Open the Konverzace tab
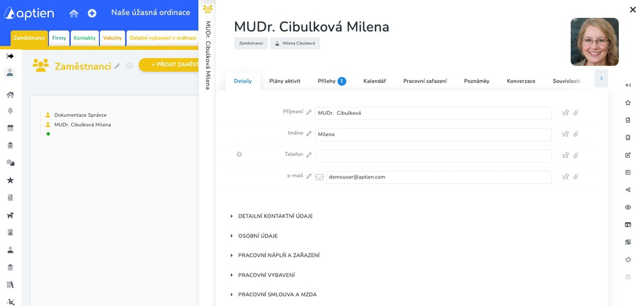Viewport: 644px width, 306px height. (521, 81)
